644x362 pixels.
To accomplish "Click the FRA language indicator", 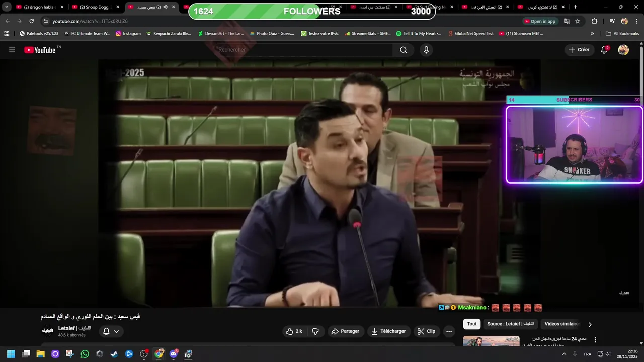I will pyautogui.click(x=588, y=354).
